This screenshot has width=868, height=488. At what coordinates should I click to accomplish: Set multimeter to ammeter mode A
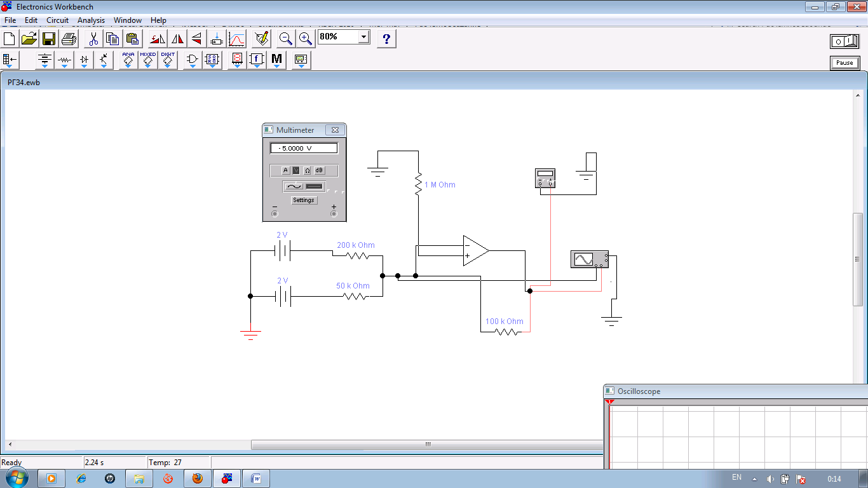(286, 170)
